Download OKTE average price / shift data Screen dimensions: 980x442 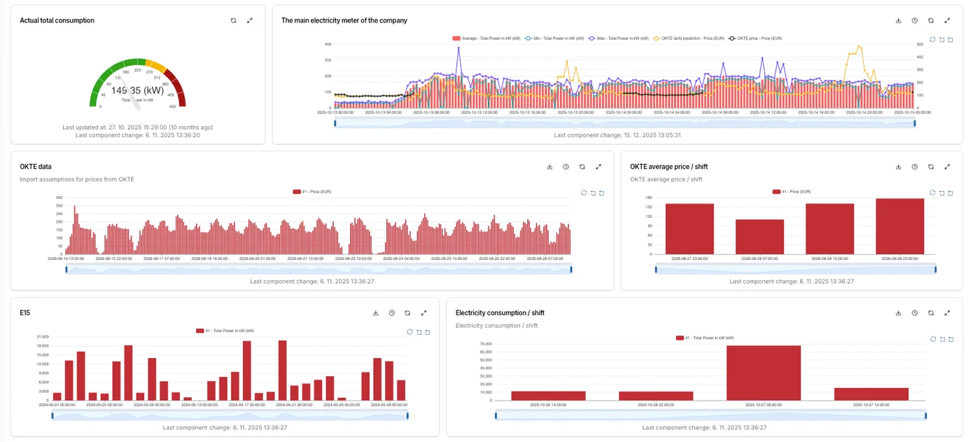pyautogui.click(x=899, y=167)
